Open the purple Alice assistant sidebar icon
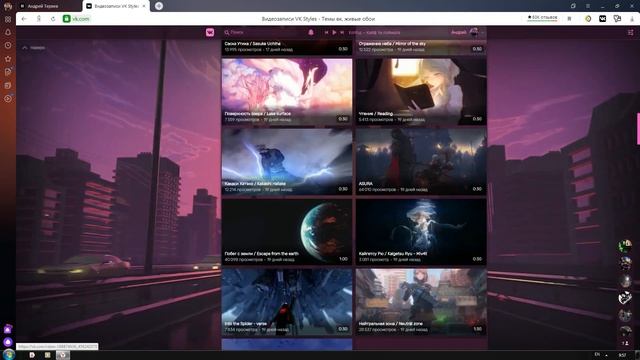Image resolution: width=640 pixels, height=360 pixels. [8, 329]
